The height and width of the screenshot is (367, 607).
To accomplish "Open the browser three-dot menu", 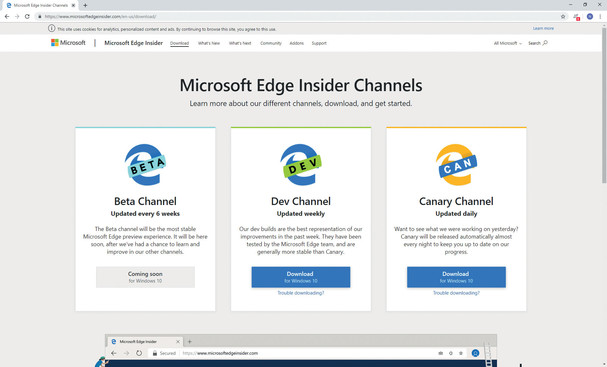I will (600, 17).
